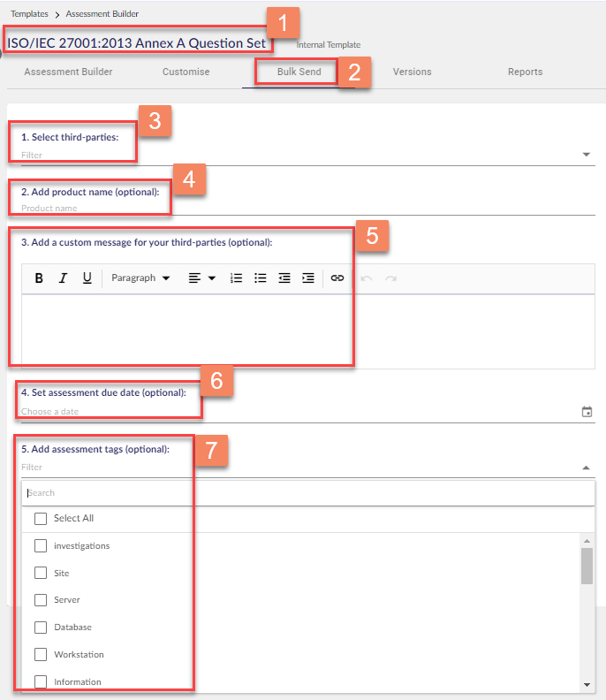Check the Select All tags checkbox
606x700 pixels.
(x=41, y=519)
